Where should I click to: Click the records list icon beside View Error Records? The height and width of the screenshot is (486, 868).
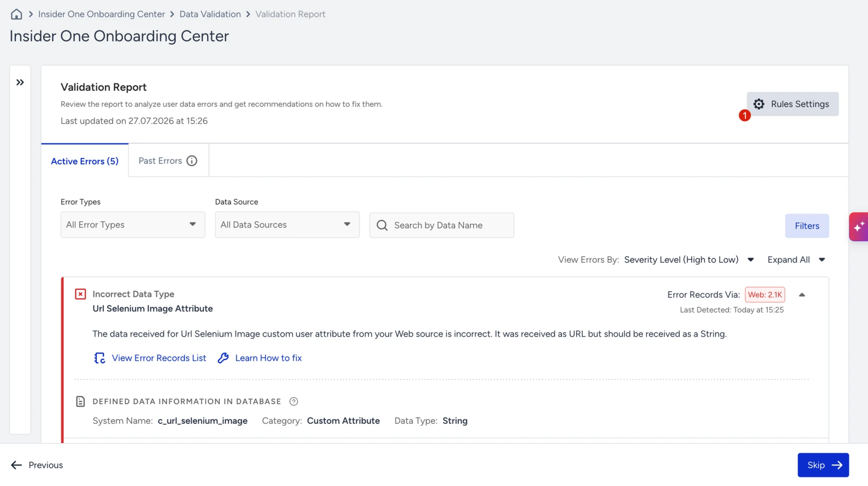pyautogui.click(x=99, y=358)
